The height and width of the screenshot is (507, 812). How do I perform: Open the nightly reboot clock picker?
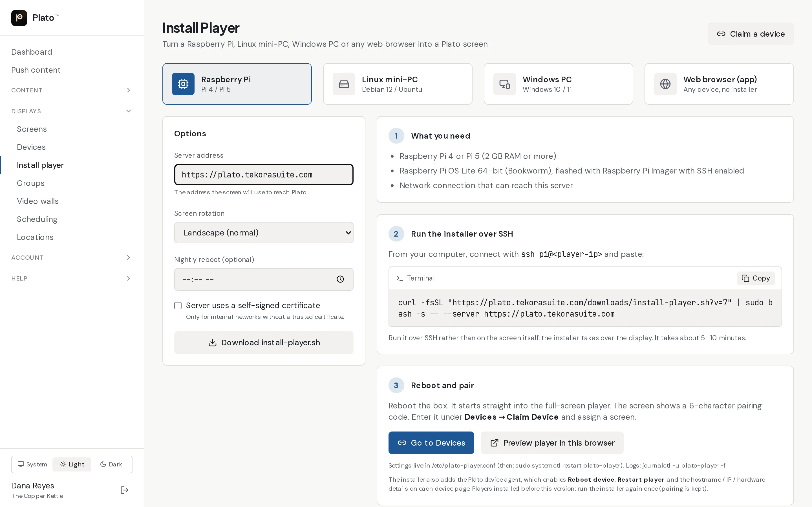pos(340,279)
